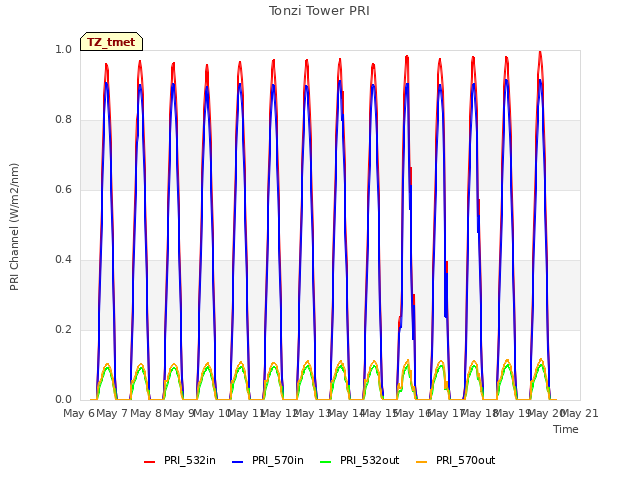
Task: Click the Time x-axis label
Action: pyautogui.click(x=566, y=429)
